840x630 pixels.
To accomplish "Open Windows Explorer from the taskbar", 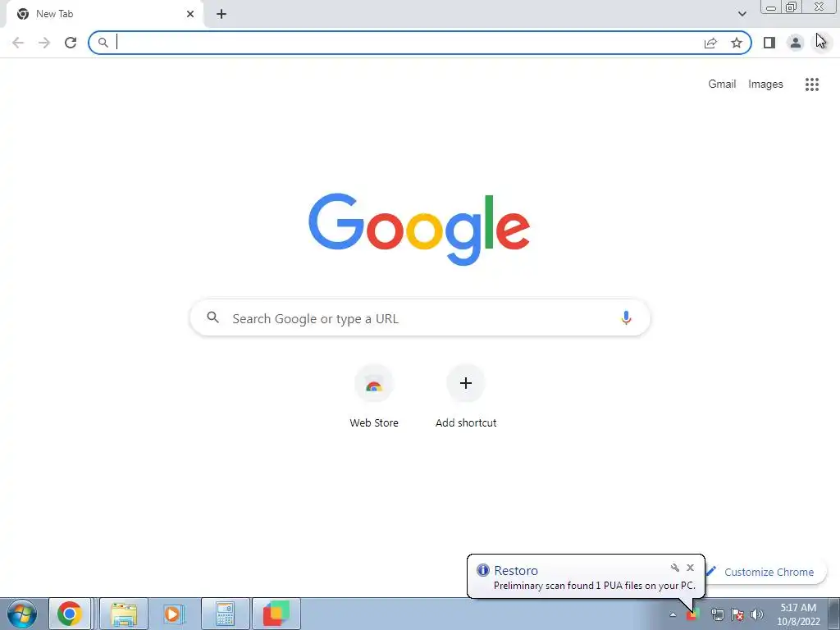I will pos(124,614).
